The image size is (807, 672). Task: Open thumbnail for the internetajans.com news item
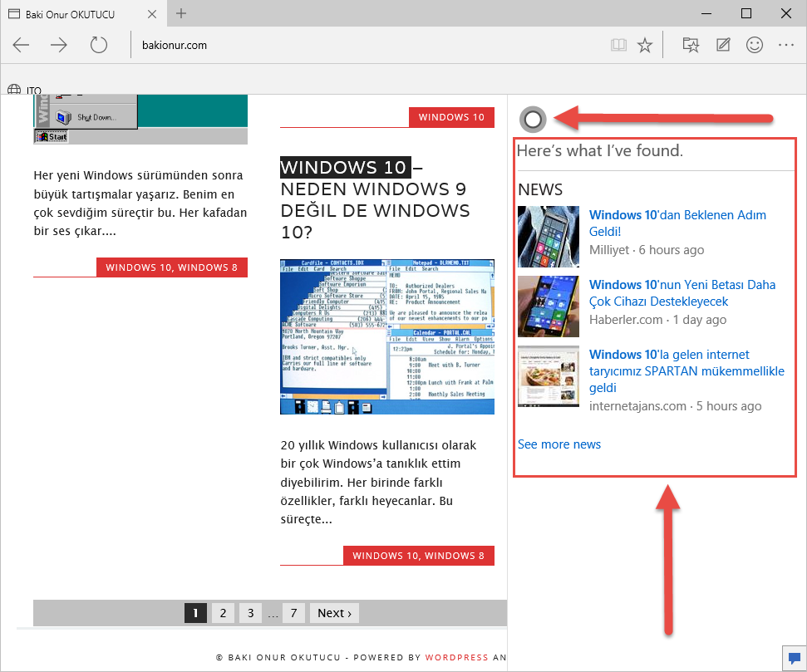pos(549,376)
